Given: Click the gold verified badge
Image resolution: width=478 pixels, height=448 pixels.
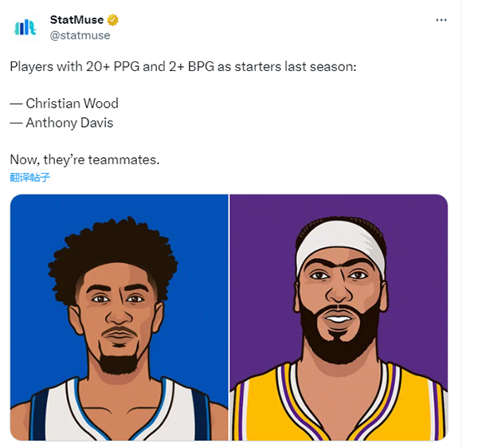Looking at the screenshot, I should pyautogui.click(x=112, y=20).
